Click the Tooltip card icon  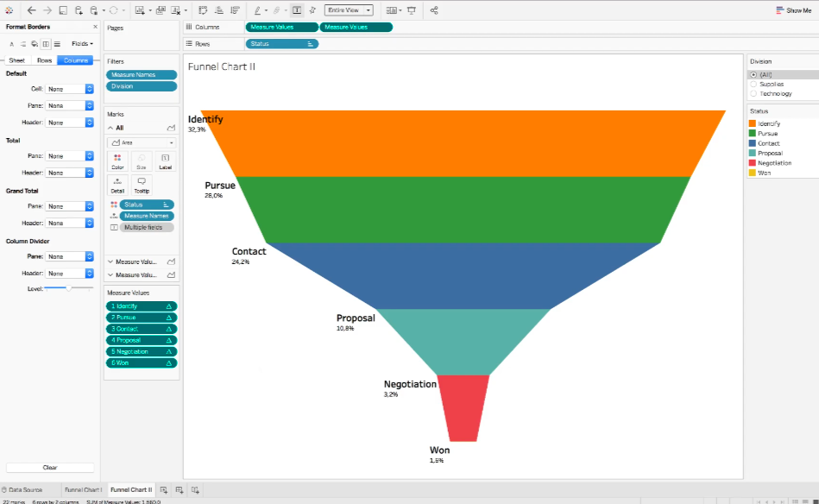pos(142,181)
